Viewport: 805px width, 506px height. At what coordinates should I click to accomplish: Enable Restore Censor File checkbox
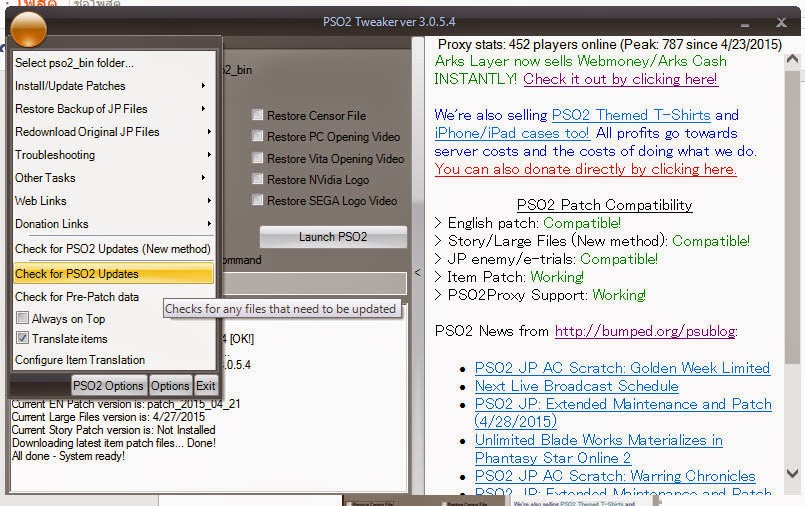[258, 114]
